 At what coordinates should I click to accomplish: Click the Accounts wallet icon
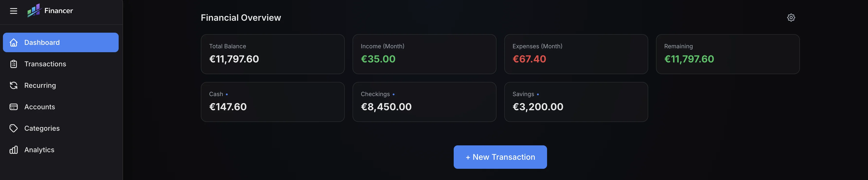pos(13,107)
